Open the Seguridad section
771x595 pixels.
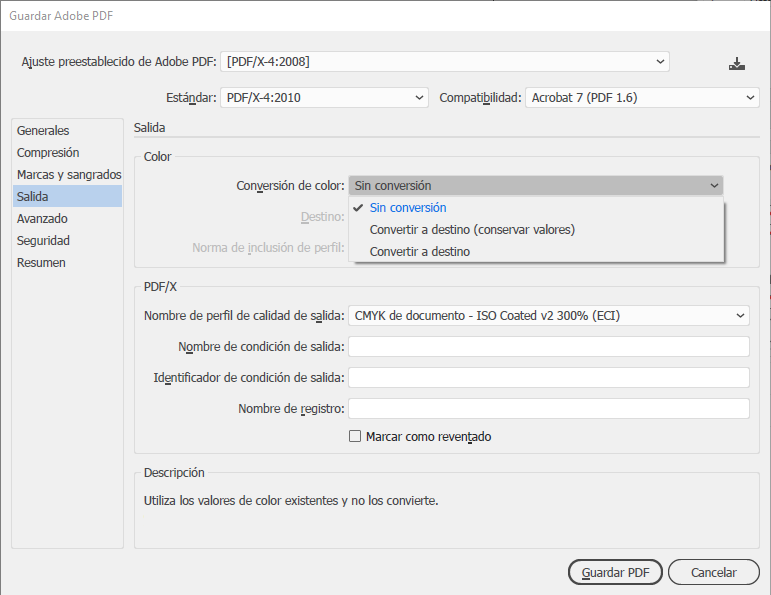(x=67, y=240)
